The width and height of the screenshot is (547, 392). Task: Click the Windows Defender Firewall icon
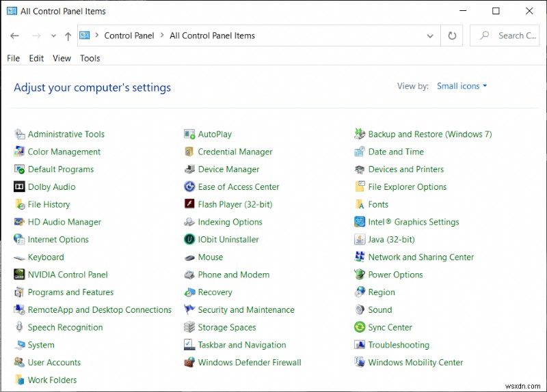tap(189, 363)
